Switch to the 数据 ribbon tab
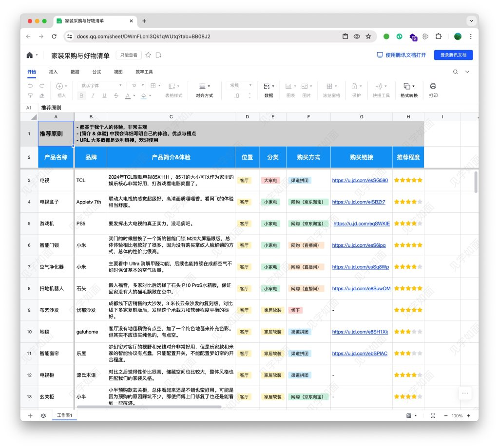This screenshot has height=448, width=499. point(75,72)
